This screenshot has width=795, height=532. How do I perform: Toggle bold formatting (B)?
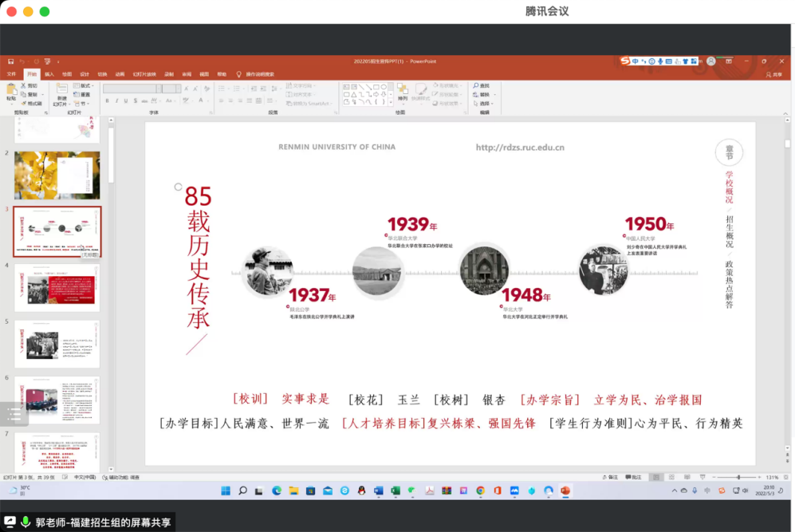click(107, 101)
